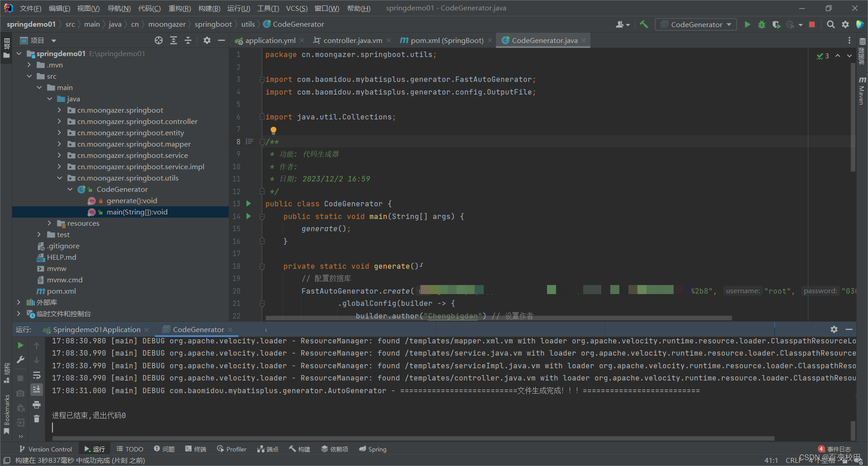Screen dimensions: 868x466
Task: Open the VCS menu
Action: pyautogui.click(x=297, y=8)
